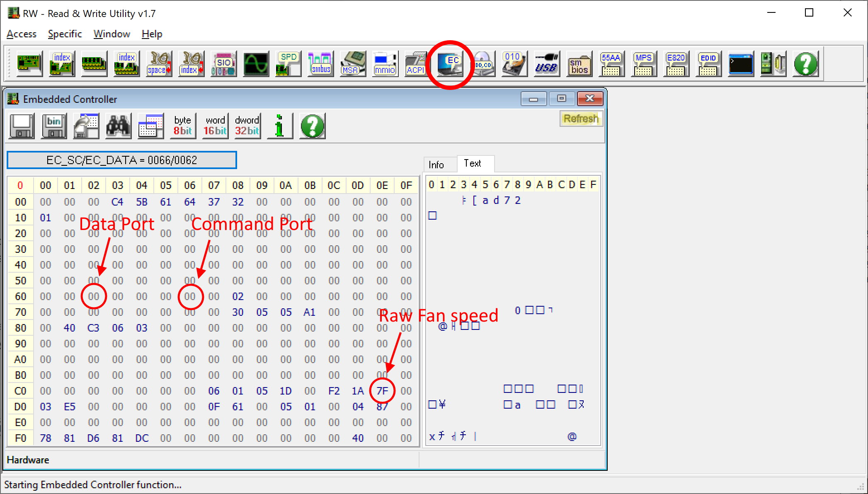Switch view to dword 32bit mode
Viewport: 868px width, 494px height.
click(247, 126)
